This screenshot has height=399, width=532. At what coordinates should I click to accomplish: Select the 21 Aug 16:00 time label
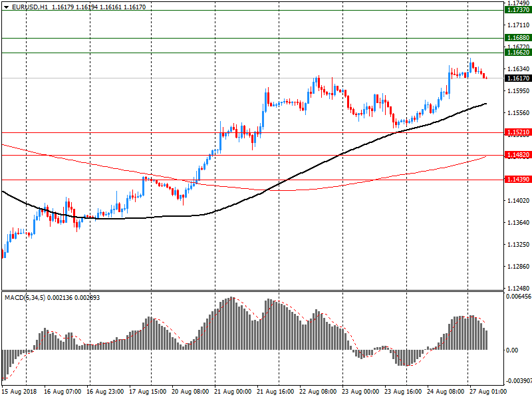click(x=275, y=392)
